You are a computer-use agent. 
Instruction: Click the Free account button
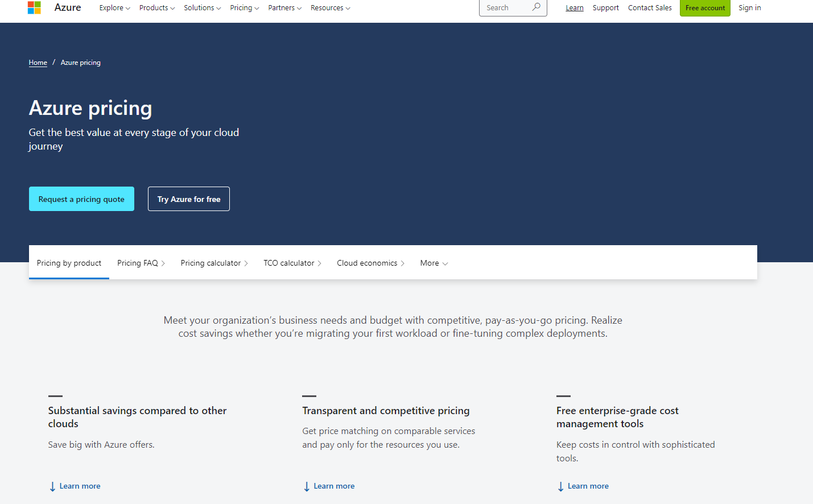pyautogui.click(x=705, y=8)
